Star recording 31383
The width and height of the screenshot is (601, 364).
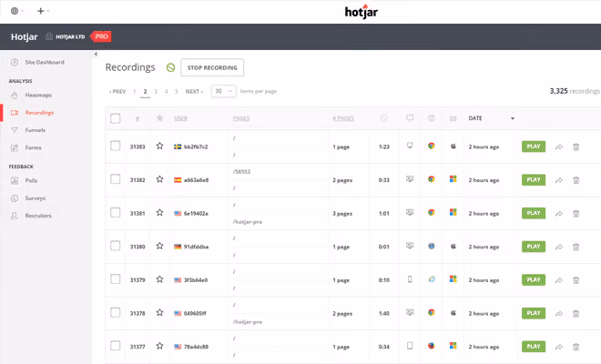coord(160,146)
